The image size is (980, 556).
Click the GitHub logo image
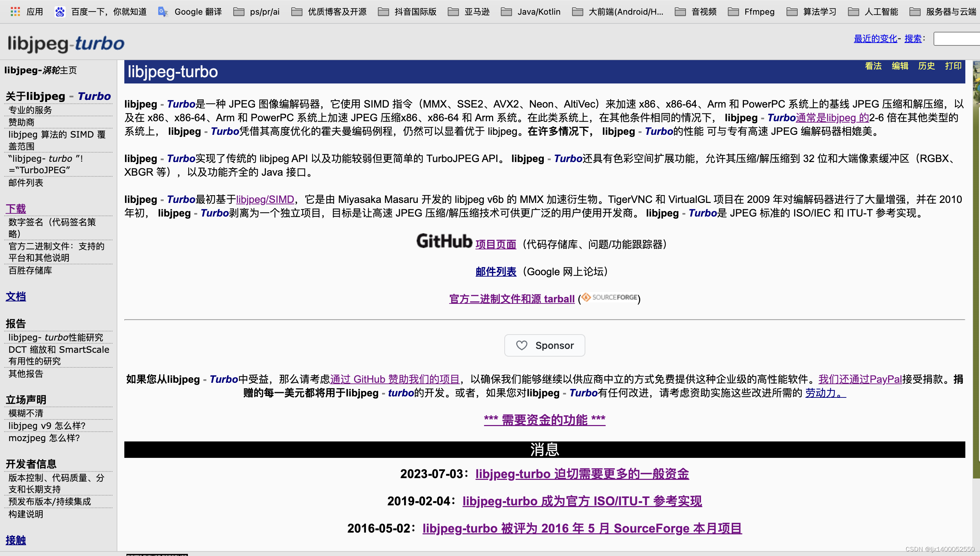(444, 241)
